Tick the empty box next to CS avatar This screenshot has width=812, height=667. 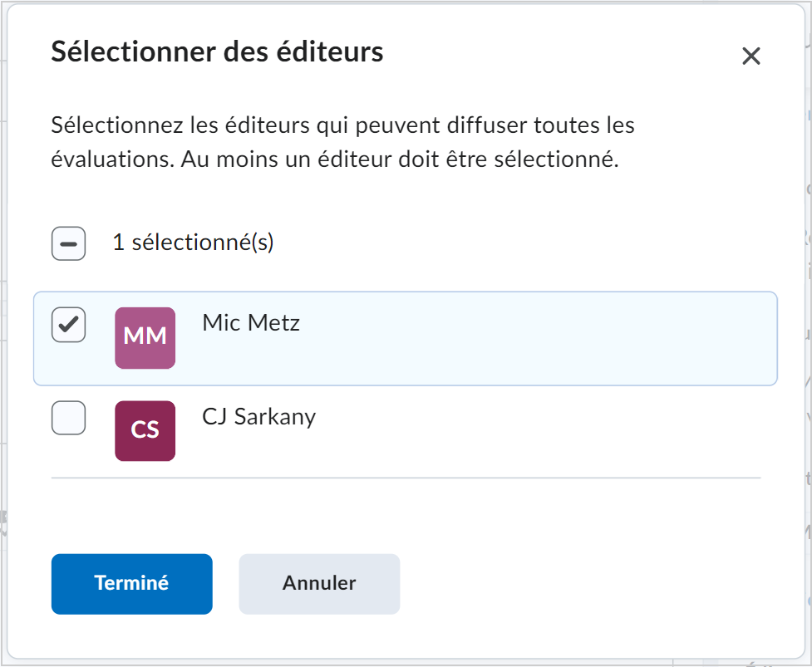click(x=68, y=418)
